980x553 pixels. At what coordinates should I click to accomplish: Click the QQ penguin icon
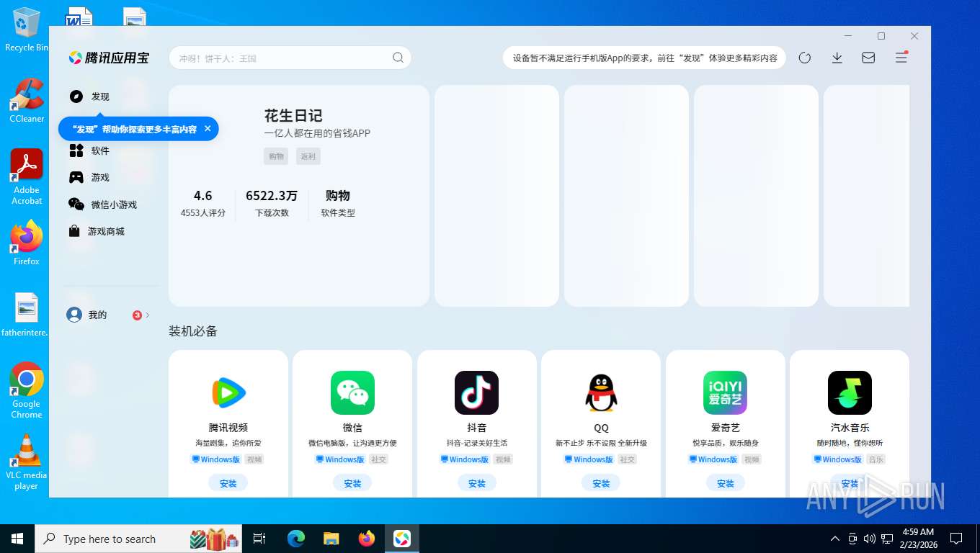click(601, 392)
